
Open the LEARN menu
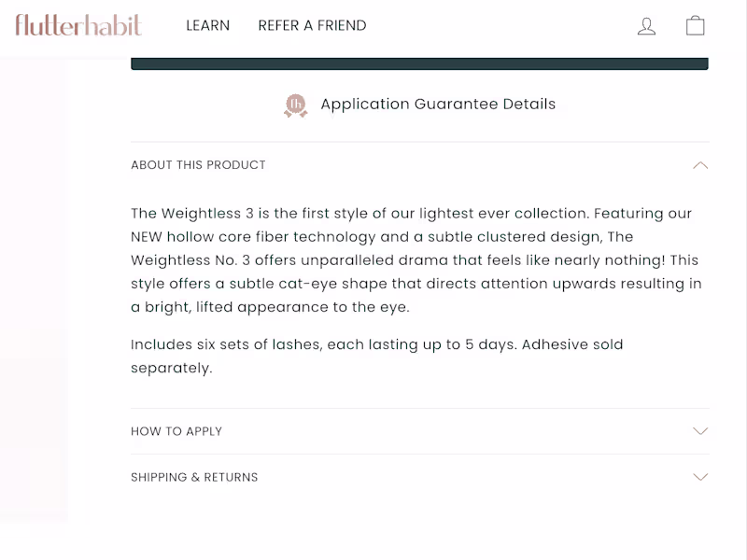click(207, 26)
